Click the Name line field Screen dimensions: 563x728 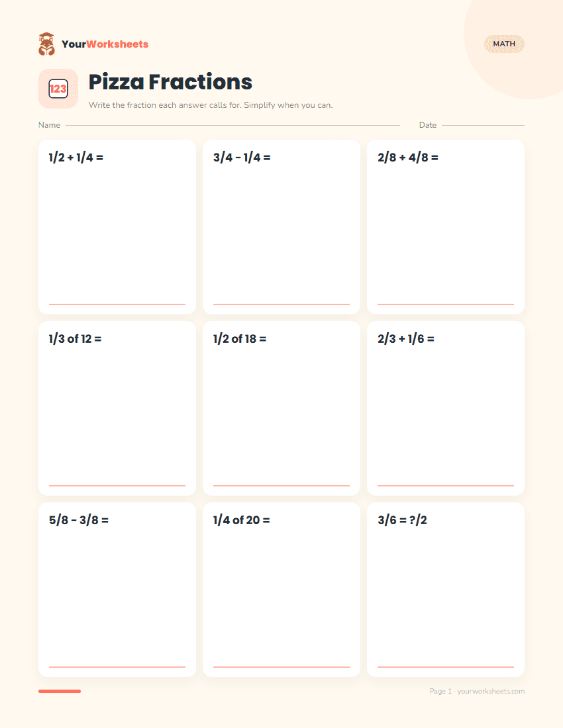pyautogui.click(x=232, y=125)
